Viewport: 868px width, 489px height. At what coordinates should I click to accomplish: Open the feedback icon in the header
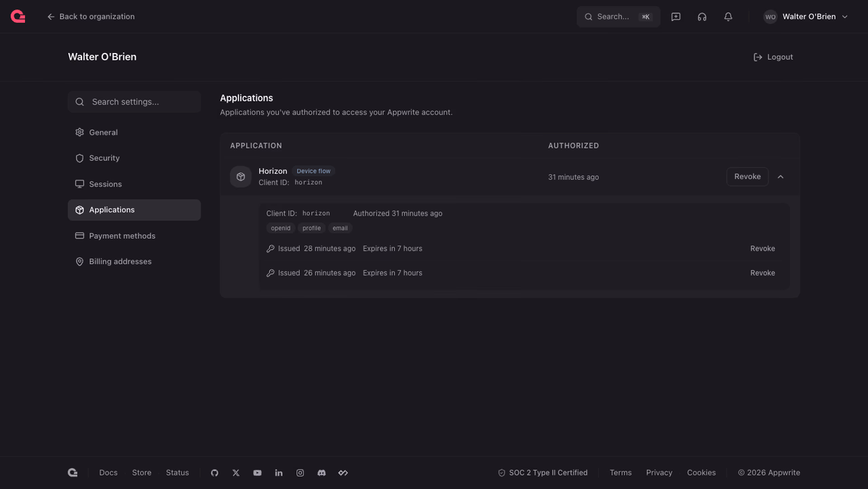coord(676,17)
